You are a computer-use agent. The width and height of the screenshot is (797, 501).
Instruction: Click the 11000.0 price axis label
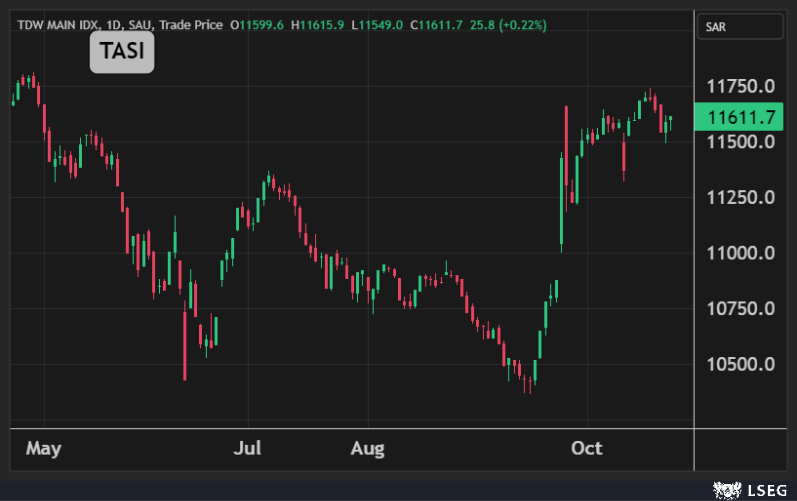[741, 253]
